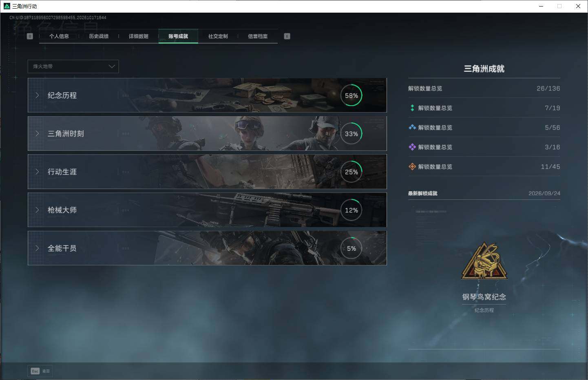Expand the 纪念历程 achievement row
The height and width of the screenshot is (380, 588).
click(207, 95)
